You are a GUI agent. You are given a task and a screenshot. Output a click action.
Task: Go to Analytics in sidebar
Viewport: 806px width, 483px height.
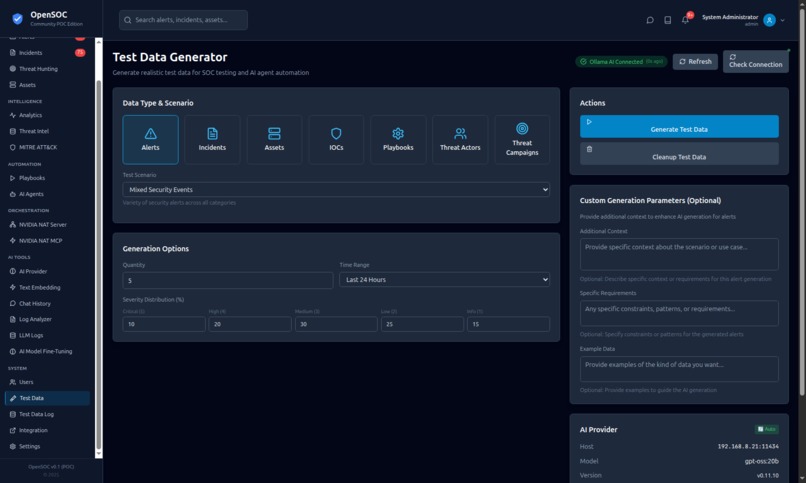tap(30, 116)
